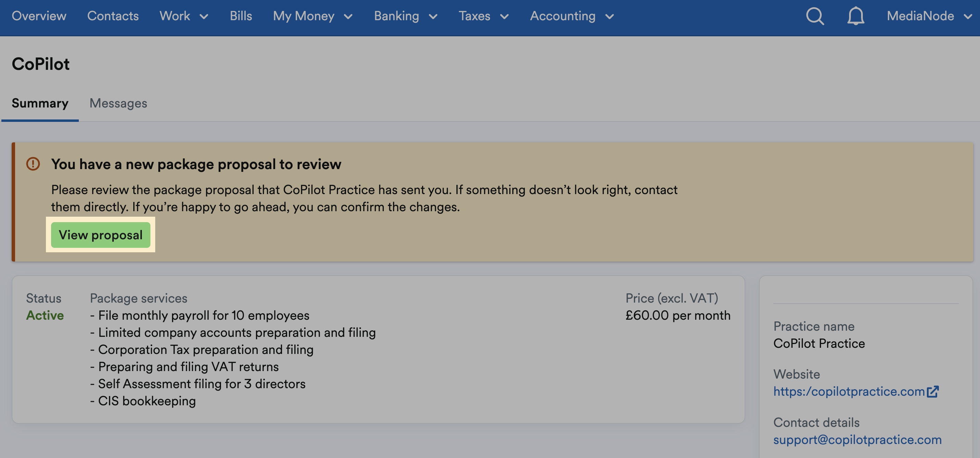The width and height of the screenshot is (980, 458).
Task: Click 'Price (excl. VAT)' label
Action: tap(672, 298)
